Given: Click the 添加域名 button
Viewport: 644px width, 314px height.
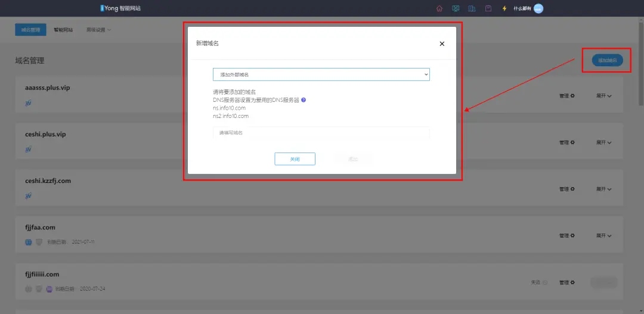Looking at the screenshot, I should point(607,60).
